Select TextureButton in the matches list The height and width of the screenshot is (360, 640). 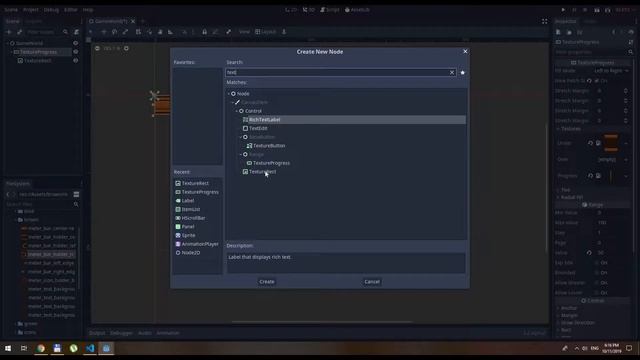click(269, 146)
